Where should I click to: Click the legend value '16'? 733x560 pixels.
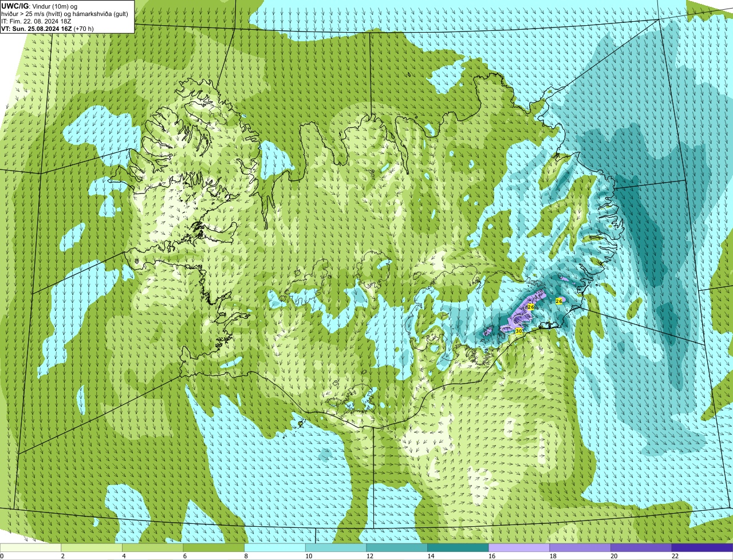tap(491, 556)
